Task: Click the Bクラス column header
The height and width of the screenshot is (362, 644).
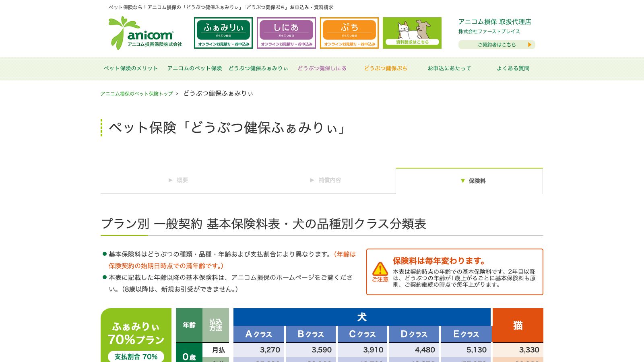Action: (x=310, y=334)
